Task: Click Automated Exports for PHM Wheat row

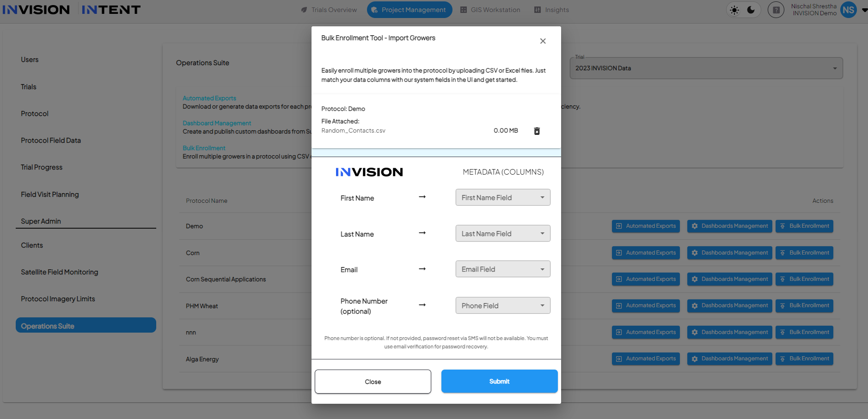Action: pyautogui.click(x=646, y=305)
